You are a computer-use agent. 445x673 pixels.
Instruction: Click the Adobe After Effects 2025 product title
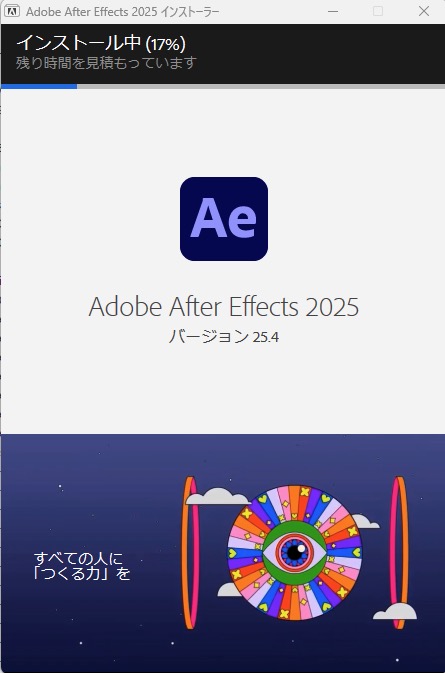point(224,306)
